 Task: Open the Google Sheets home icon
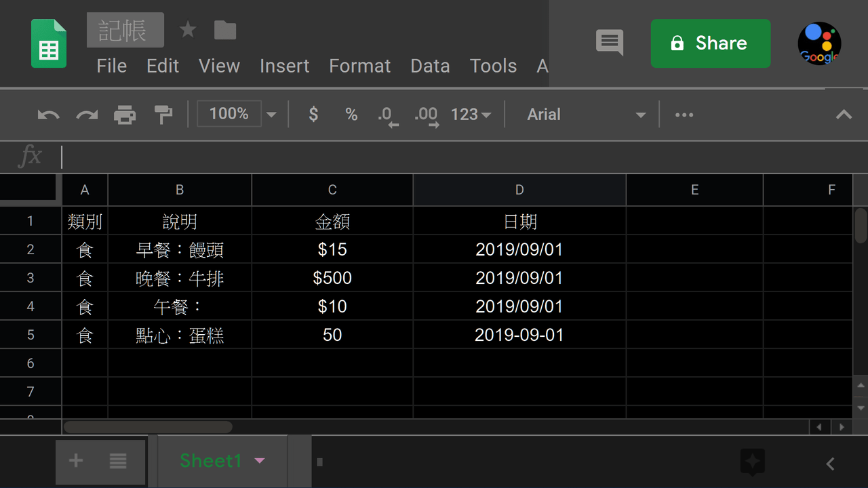pyautogui.click(x=49, y=43)
